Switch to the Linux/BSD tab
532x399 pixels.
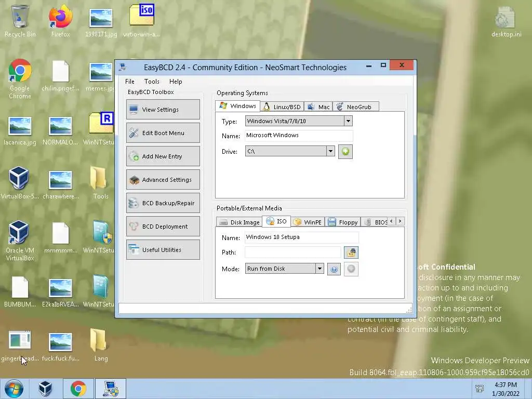click(x=282, y=107)
